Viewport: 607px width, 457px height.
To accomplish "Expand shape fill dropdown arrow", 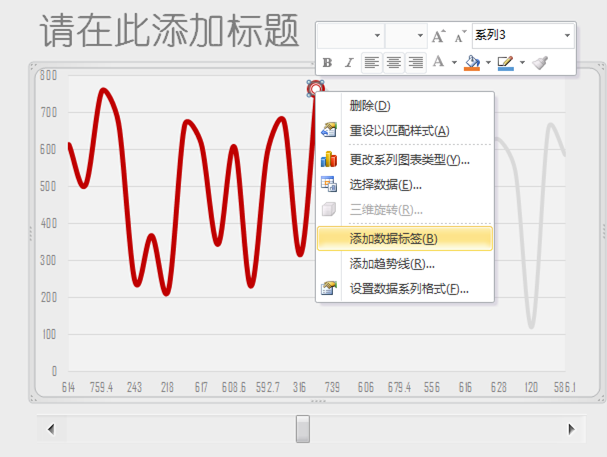I will (x=488, y=62).
